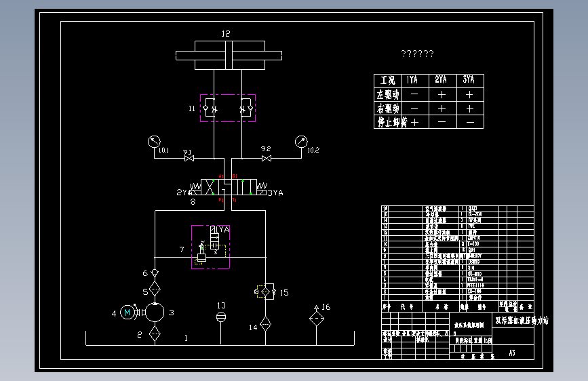Select the suction filter symbol 2
The width and height of the screenshot is (588, 381).
(155, 334)
